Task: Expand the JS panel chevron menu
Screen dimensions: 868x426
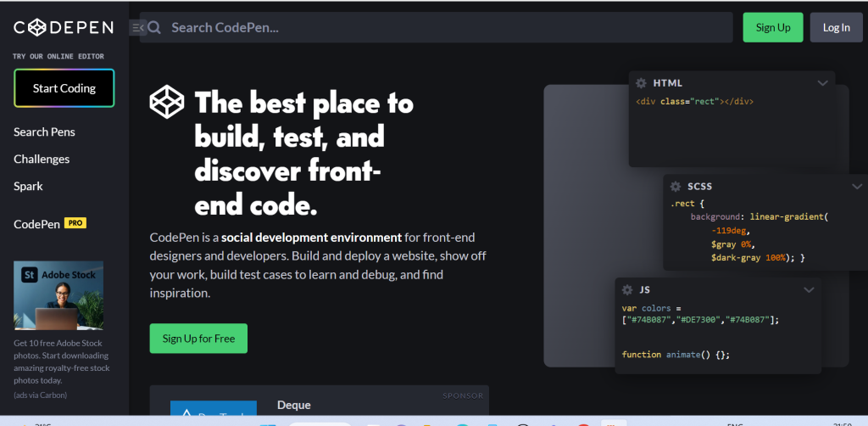Action: pos(809,289)
